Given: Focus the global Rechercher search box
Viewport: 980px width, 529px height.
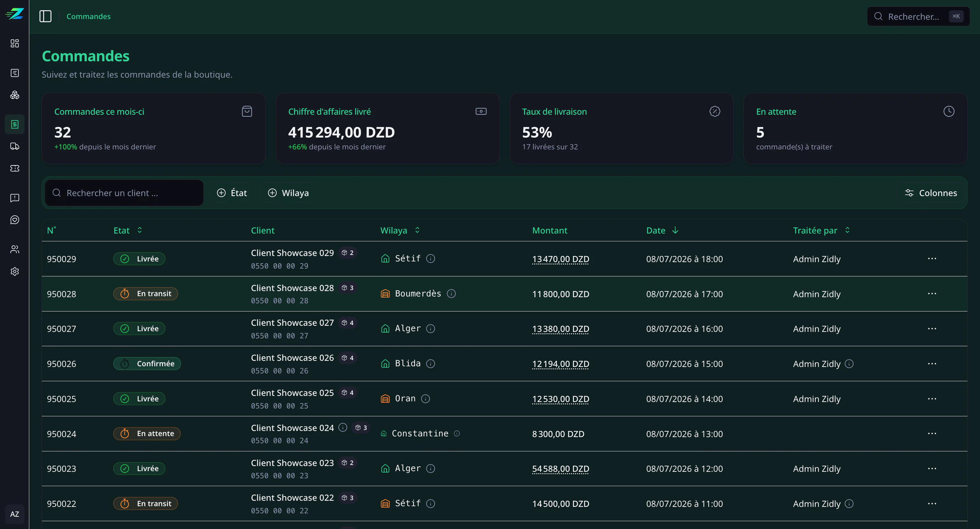Looking at the screenshot, I should (918, 16).
